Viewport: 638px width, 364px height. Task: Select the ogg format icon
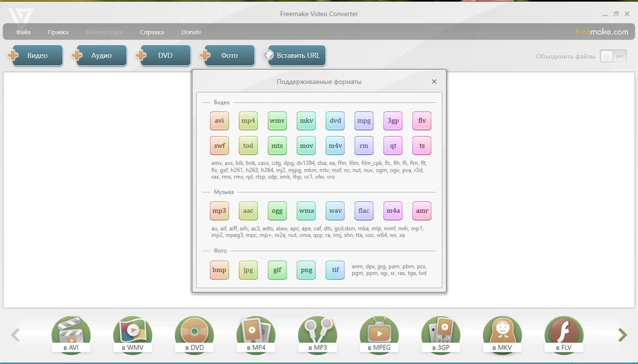tap(277, 210)
